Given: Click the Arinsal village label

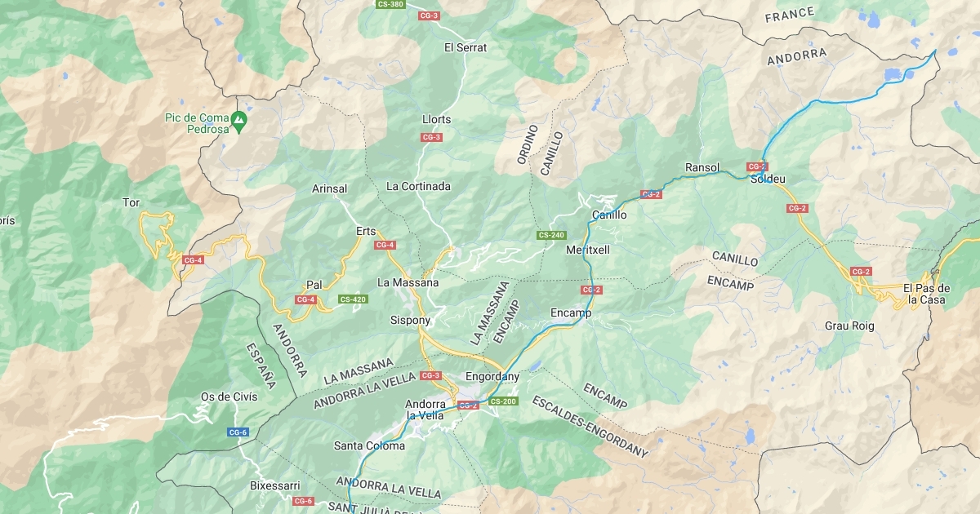Looking at the screenshot, I should (x=330, y=188).
